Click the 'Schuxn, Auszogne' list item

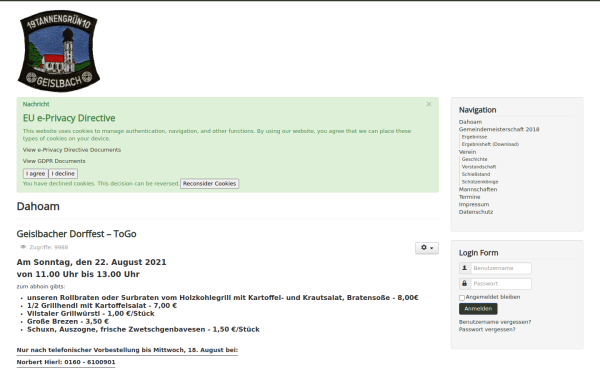[x=143, y=329]
